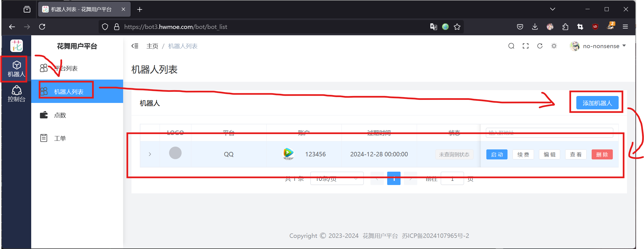644x249 pixels.
Task: Select 平台列表 in sidebar menu
Action: [x=66, y=68]
